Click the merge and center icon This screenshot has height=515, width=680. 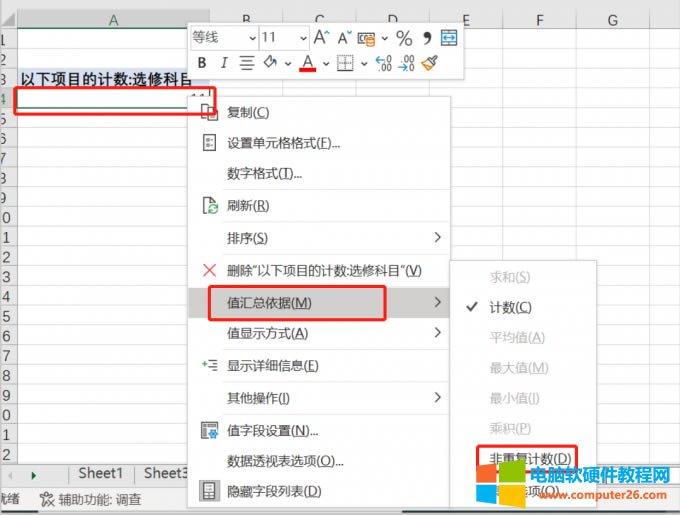click(x=449, y=38)
